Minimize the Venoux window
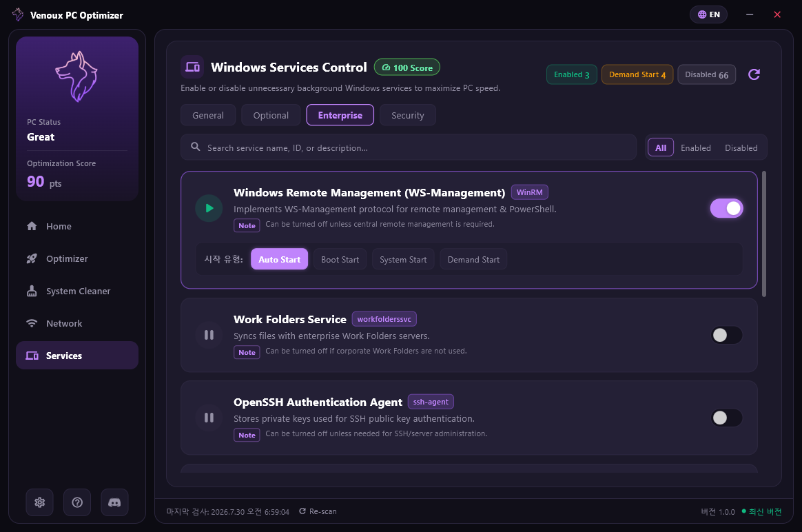The image size is (802, 532). click(x=750, y=14)
